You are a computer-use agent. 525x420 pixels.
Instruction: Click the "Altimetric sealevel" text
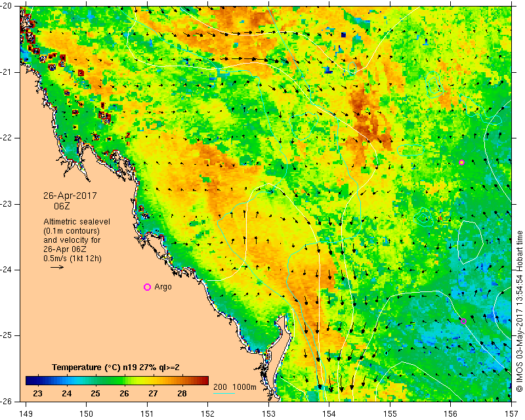(77, 222)
